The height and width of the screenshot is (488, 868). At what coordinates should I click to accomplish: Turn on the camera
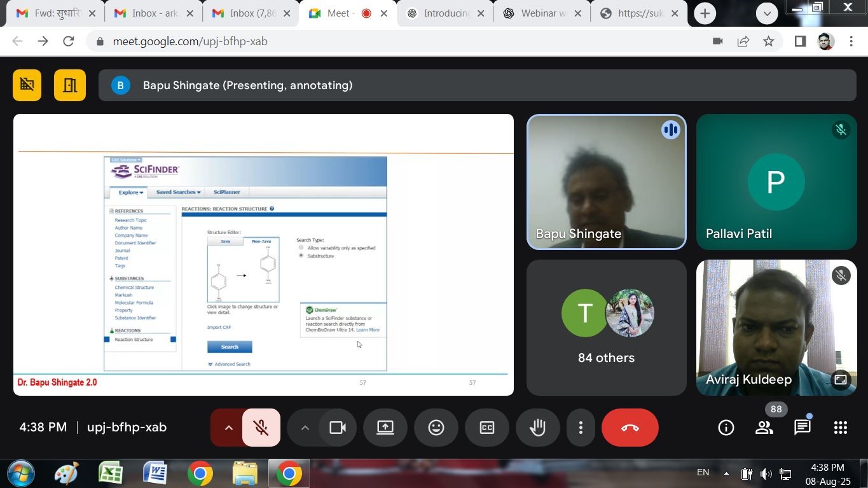337,428
